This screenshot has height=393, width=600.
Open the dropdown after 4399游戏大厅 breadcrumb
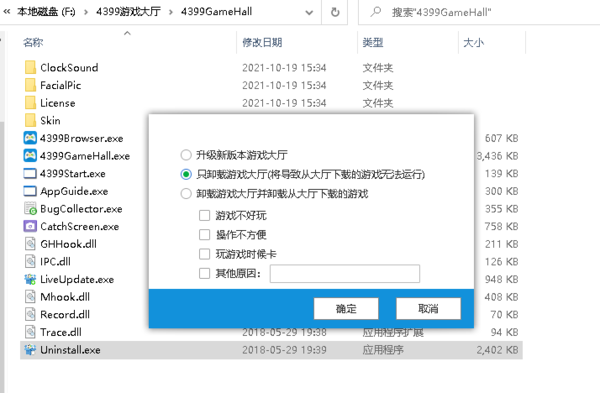tap(171, 12)
